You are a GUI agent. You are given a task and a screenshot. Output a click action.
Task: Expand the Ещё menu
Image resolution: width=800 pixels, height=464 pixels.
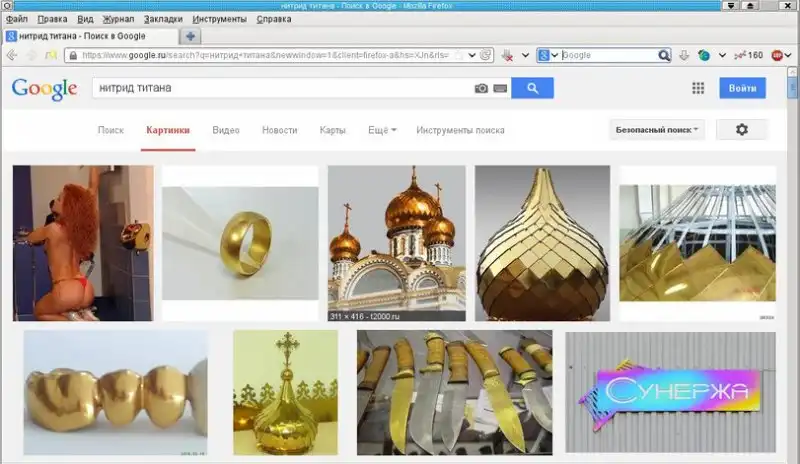point(382,130)
